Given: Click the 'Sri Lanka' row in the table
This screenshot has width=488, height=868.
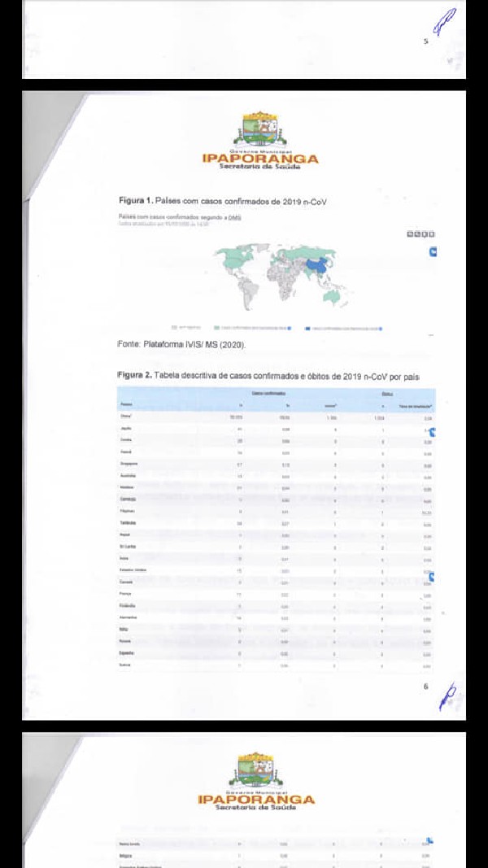Looking at the screenshot, I should 276,547.
